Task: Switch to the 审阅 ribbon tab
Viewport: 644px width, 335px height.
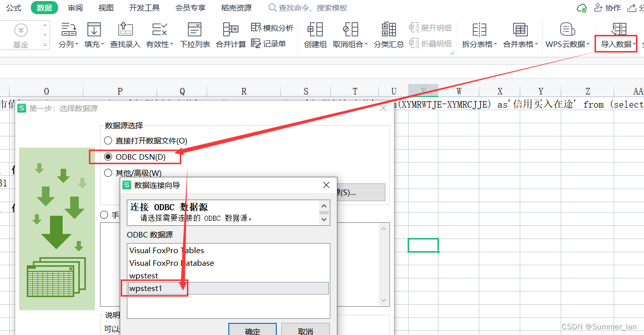Action: click(75, 8)
